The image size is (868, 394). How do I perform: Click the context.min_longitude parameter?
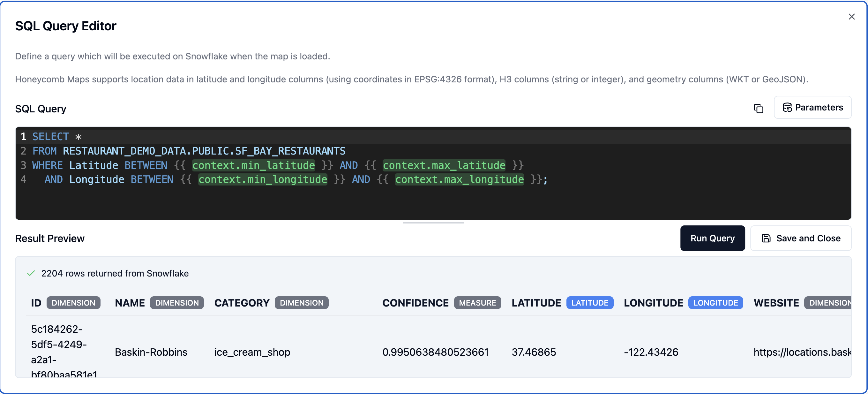coord(263,179)
